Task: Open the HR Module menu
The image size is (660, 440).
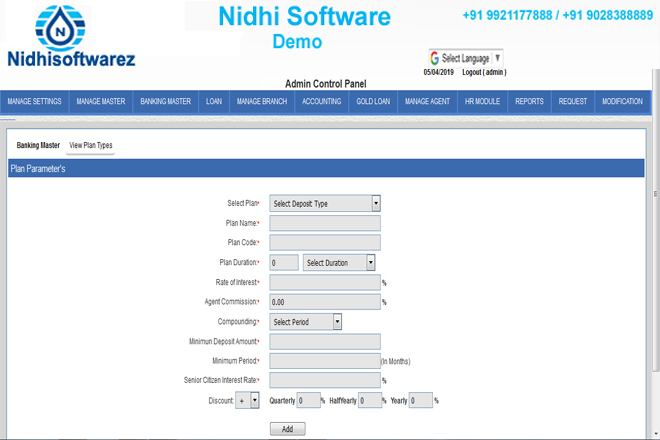Action: [482, 101]
